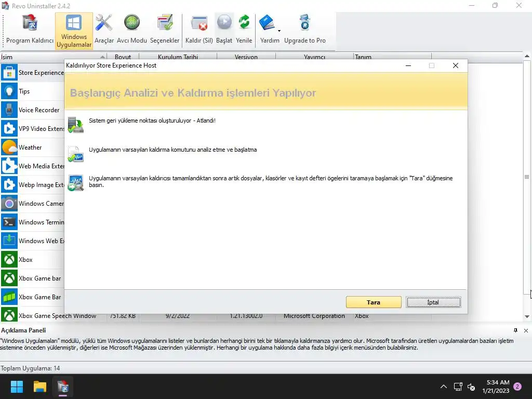Select the Xbox Game bar row icon
532x399 pixels.
[9, 278]
